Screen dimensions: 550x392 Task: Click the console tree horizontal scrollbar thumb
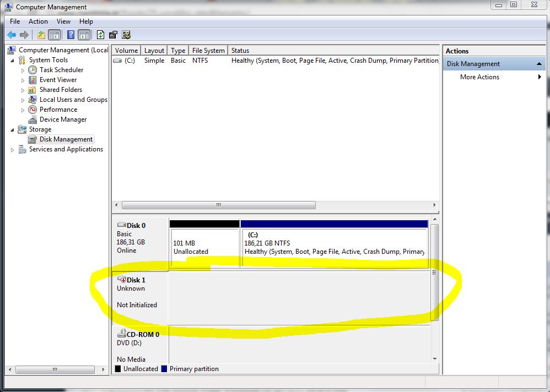[55, 369]
